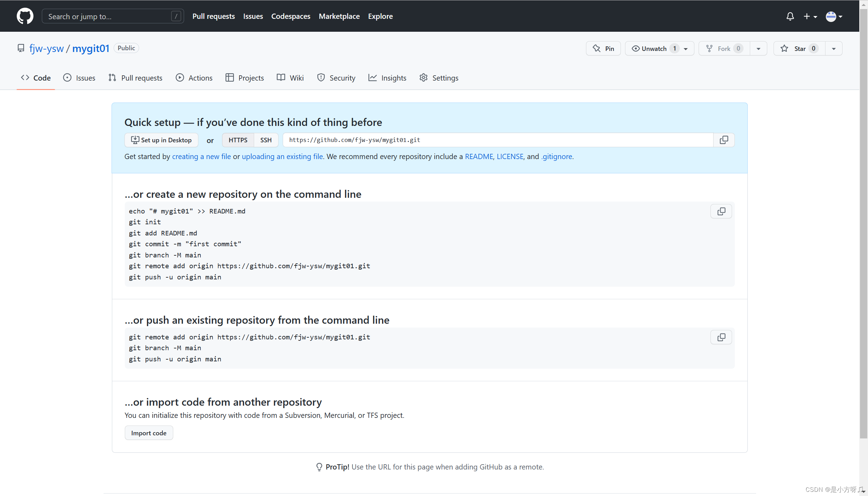Click the Import code button
The image size is (868, 496).
point(149,433)
